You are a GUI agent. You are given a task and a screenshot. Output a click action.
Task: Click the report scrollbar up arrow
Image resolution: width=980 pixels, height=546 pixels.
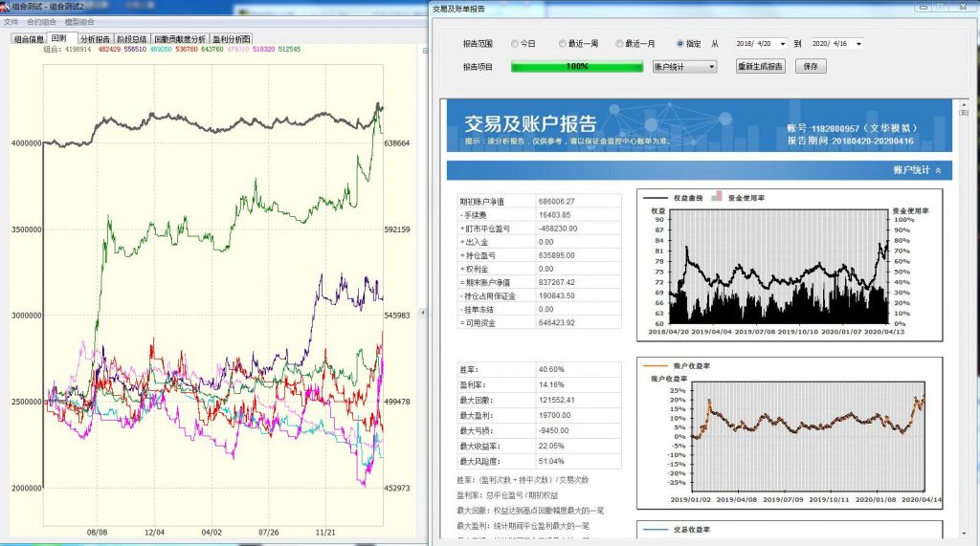tap(963, 104)
